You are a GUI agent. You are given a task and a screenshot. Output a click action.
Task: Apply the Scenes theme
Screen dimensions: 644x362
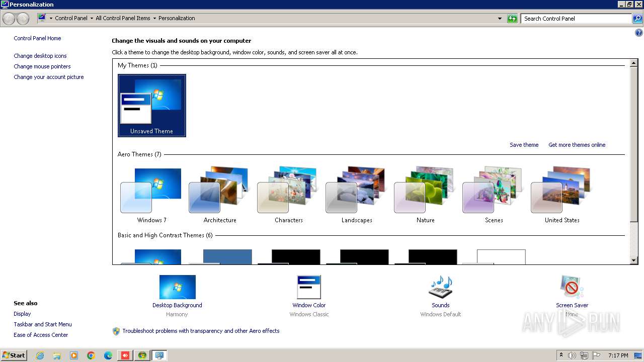[494, 195]
